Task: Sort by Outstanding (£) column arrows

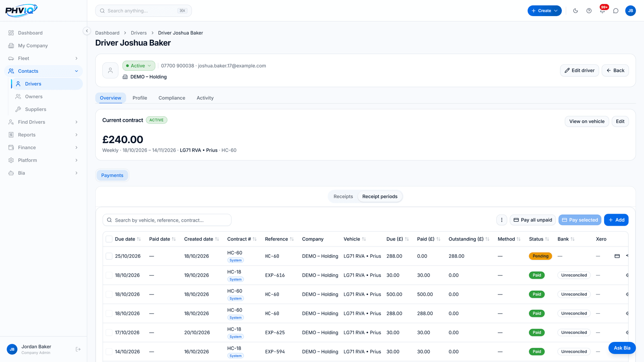Action: (487, 239)
